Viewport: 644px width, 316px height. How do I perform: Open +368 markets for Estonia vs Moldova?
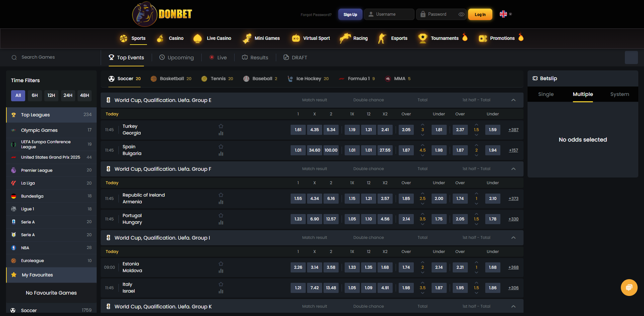point(513,267)
